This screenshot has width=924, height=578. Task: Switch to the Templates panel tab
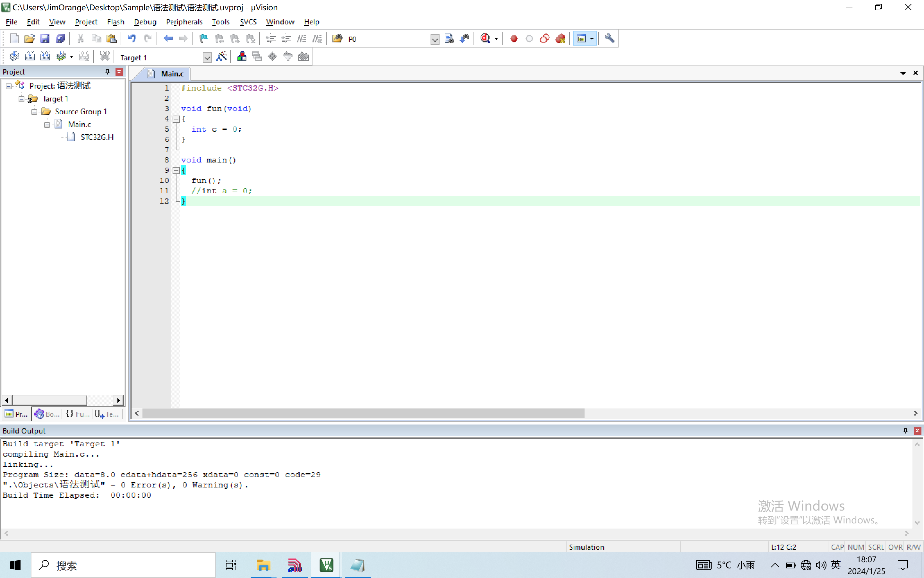(x=107, y=414)
